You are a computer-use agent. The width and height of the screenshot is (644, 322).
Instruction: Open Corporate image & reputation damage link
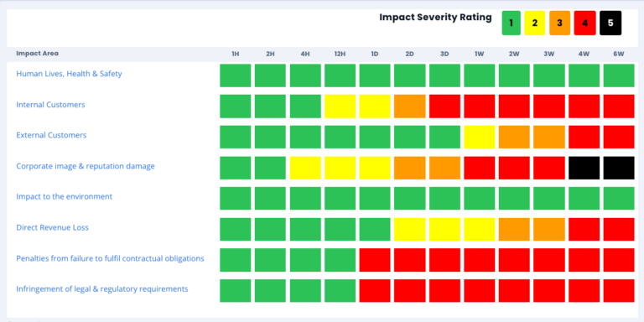[x=86, y=166]
